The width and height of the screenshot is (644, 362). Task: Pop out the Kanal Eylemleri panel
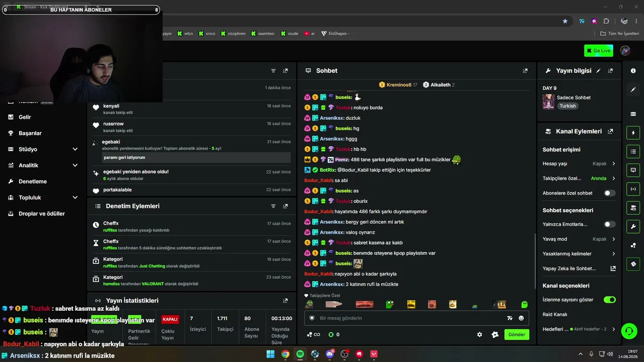pyautogui.click(x=610, y=131)
